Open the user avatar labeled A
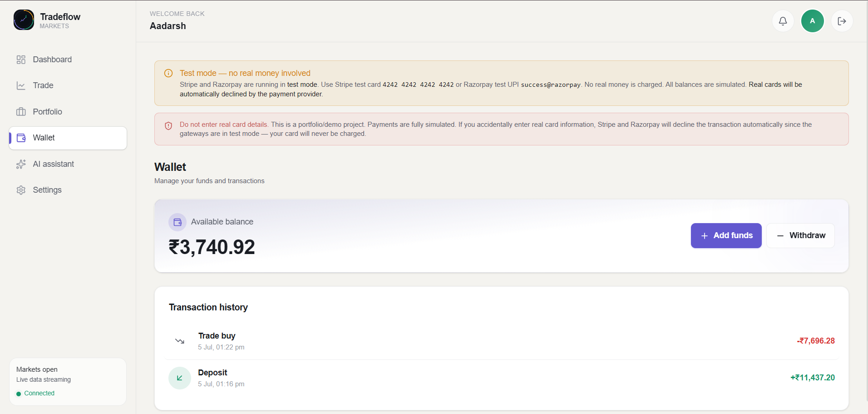Image resolution: width=868 pixels, height=414 pixels. click(812, 21)
